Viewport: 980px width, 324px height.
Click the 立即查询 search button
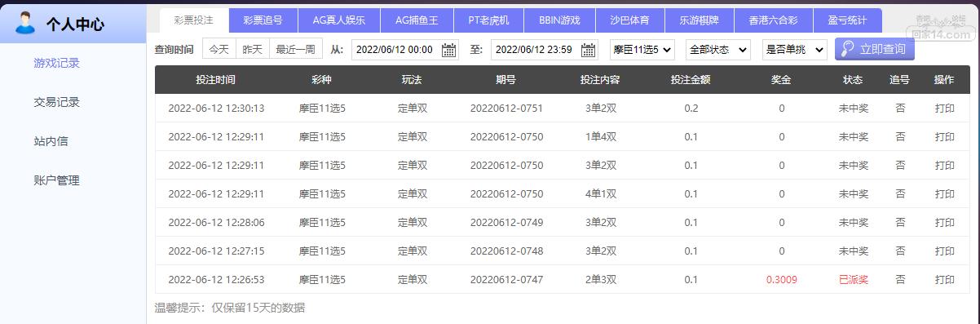pos(875,49)
